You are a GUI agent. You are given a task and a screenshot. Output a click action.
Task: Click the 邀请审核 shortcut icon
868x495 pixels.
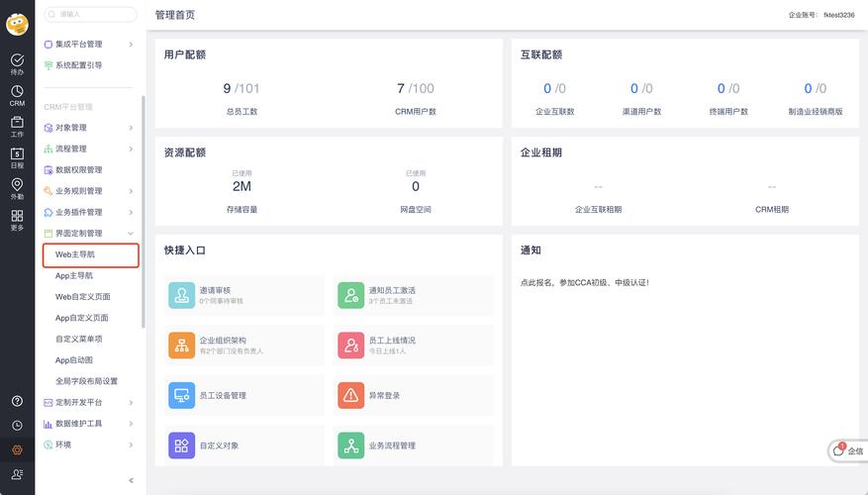coord(181,295)
